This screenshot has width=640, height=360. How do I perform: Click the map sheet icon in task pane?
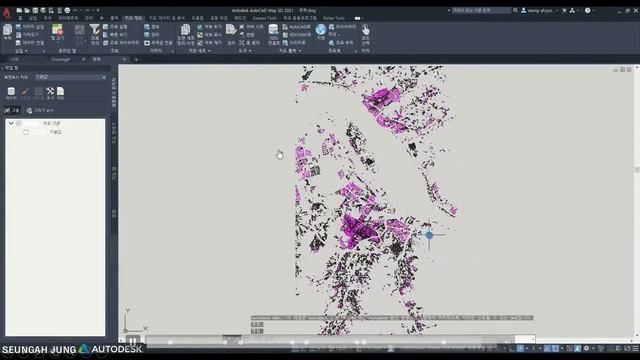(60, 91)
